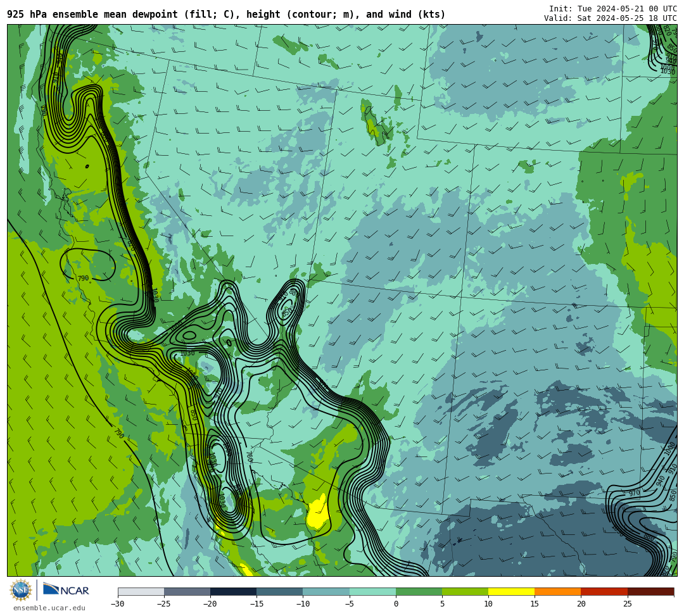Click the -5 to 0 light teal swatch

[x=372, y=591]
